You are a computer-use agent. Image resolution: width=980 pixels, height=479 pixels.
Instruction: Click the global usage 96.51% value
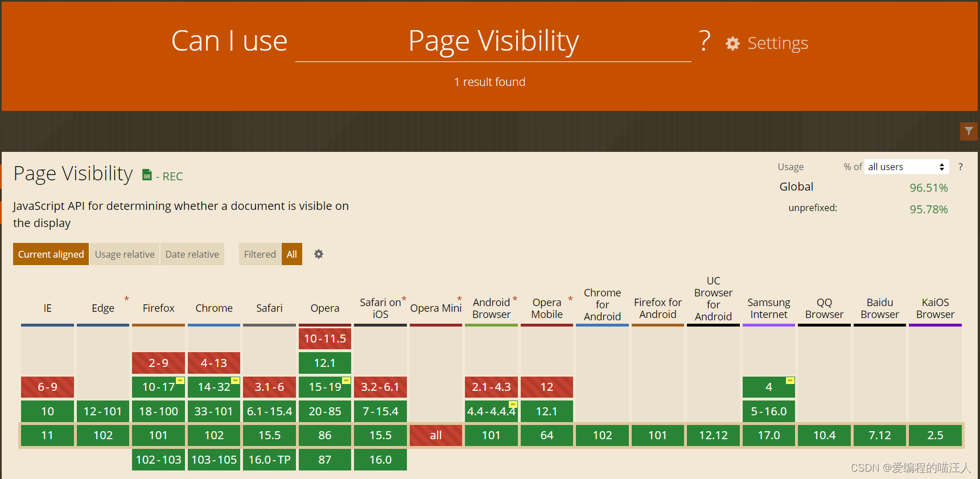[928, 188]
